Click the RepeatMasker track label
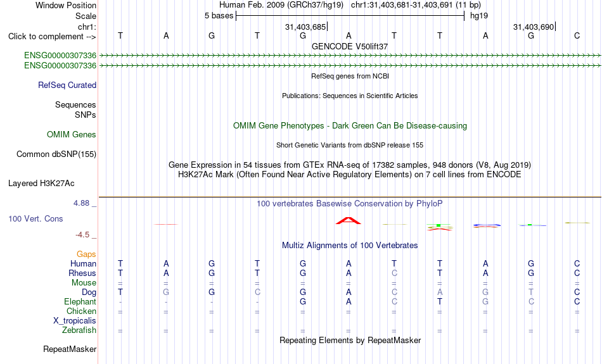 (70, 349)
